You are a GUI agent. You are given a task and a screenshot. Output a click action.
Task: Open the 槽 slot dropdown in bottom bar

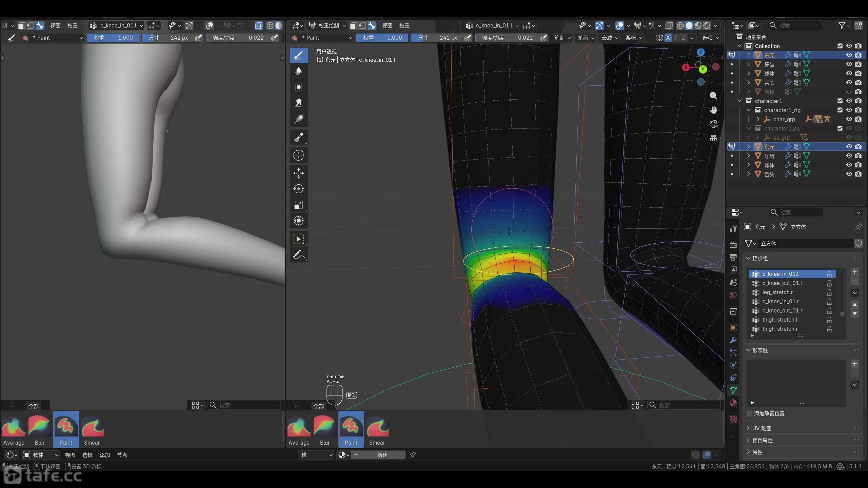tap(317, 455)
